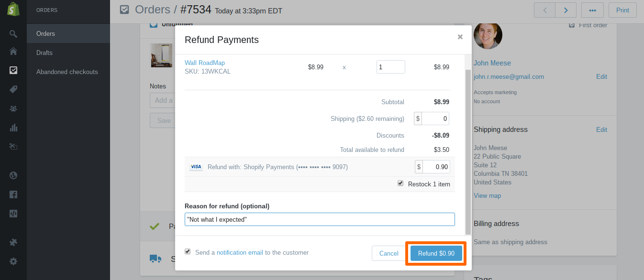Open John Meese customer link
Screen dimensions: 644x280
492,63
